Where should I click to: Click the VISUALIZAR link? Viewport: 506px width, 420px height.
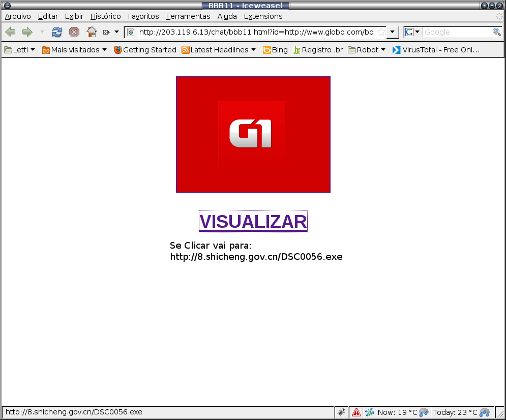(x=253, y=221)
